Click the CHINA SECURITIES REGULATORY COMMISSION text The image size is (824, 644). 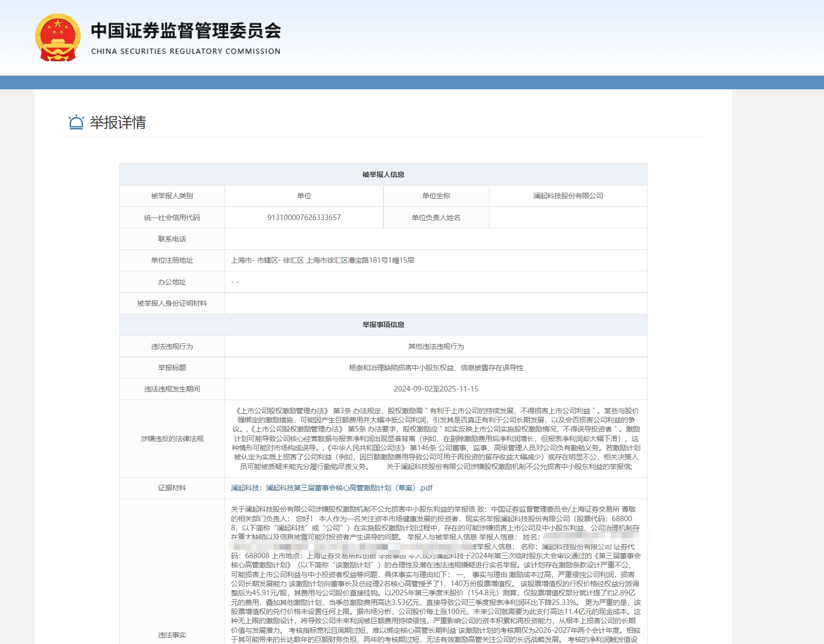click(186, 51)
